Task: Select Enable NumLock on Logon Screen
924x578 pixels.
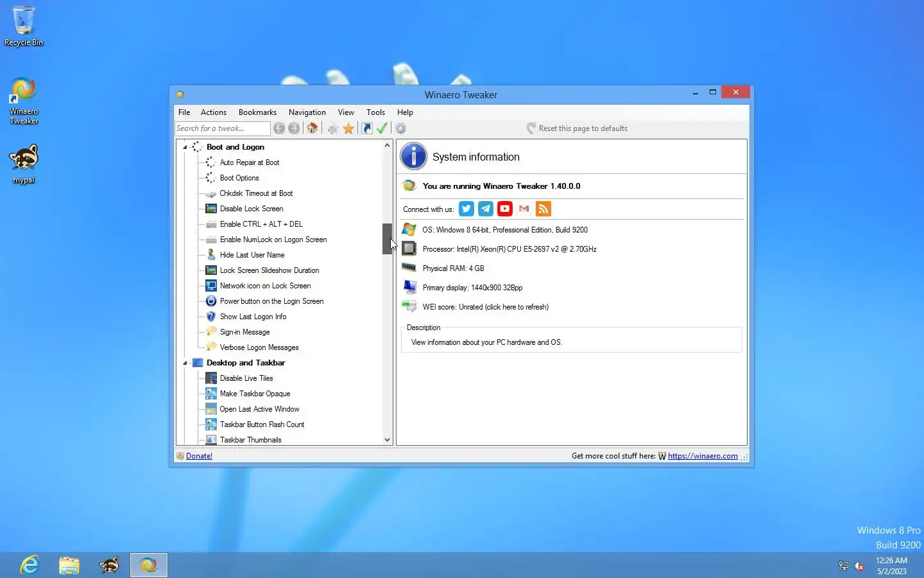Action: point(273,240)
